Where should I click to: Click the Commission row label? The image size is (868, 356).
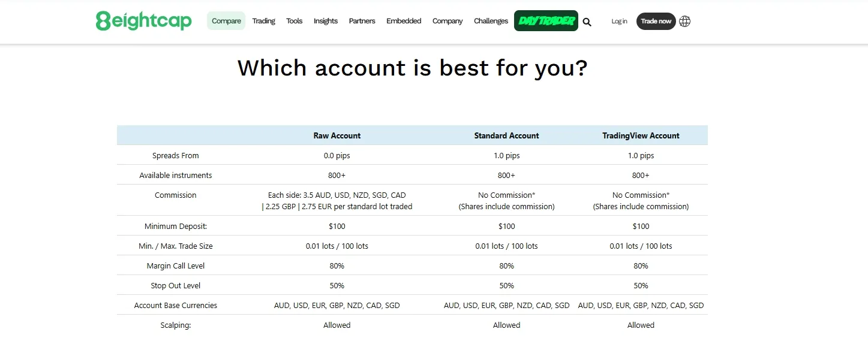coord(175,195)
